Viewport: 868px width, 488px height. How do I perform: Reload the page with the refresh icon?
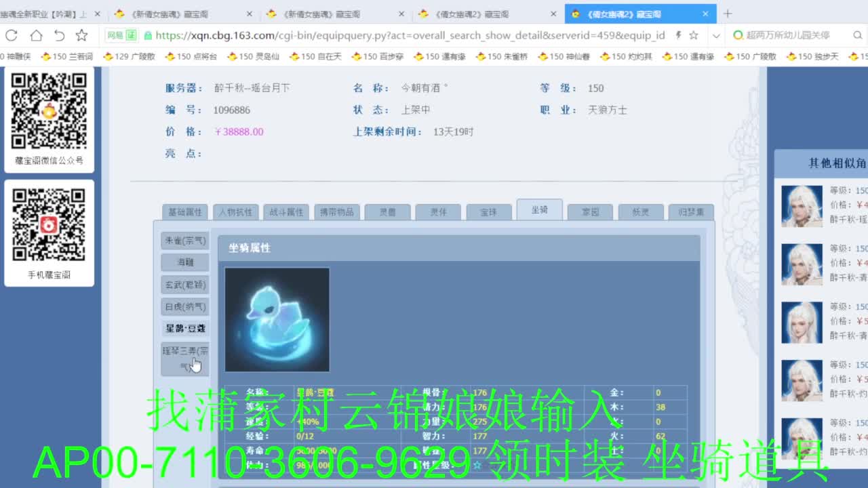(x=12, y=35)
